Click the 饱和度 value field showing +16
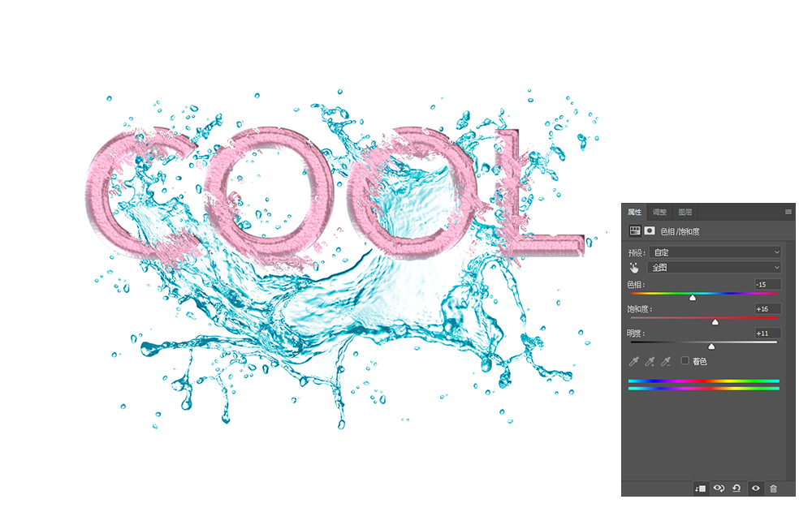 pyautogui.click(x=767, y=308)
